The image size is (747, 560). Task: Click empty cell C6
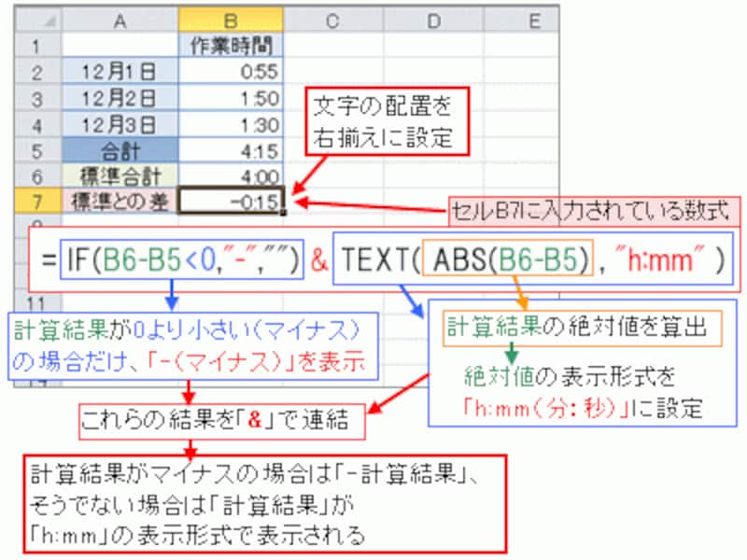pyautogui.click(x=333, y=175)
